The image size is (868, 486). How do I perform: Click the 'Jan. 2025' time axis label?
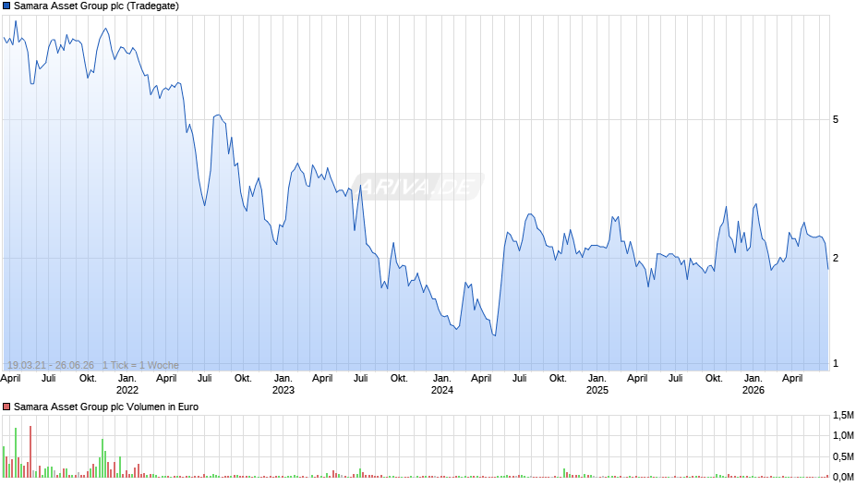(597, 384)
